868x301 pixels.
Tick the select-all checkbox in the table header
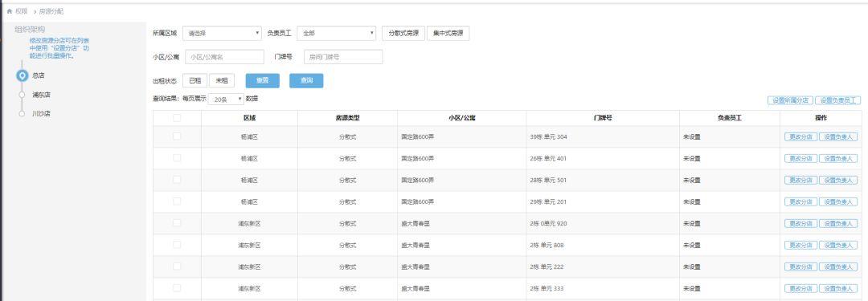tap(177, 117)
